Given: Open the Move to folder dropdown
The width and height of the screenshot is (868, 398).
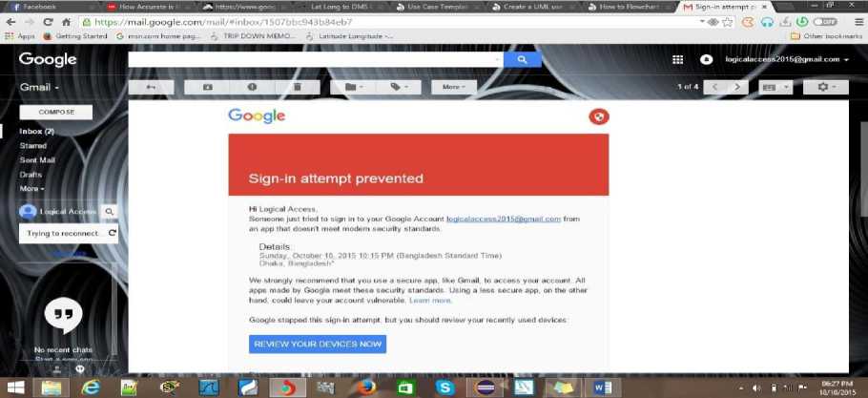Looking at the screenshot, I should 353,87.
